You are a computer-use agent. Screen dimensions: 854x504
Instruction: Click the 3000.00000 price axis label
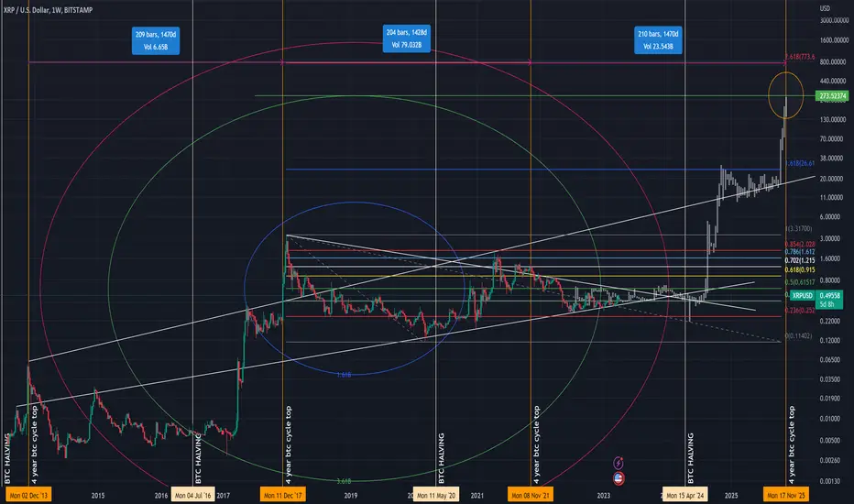[x=835, y=20]
